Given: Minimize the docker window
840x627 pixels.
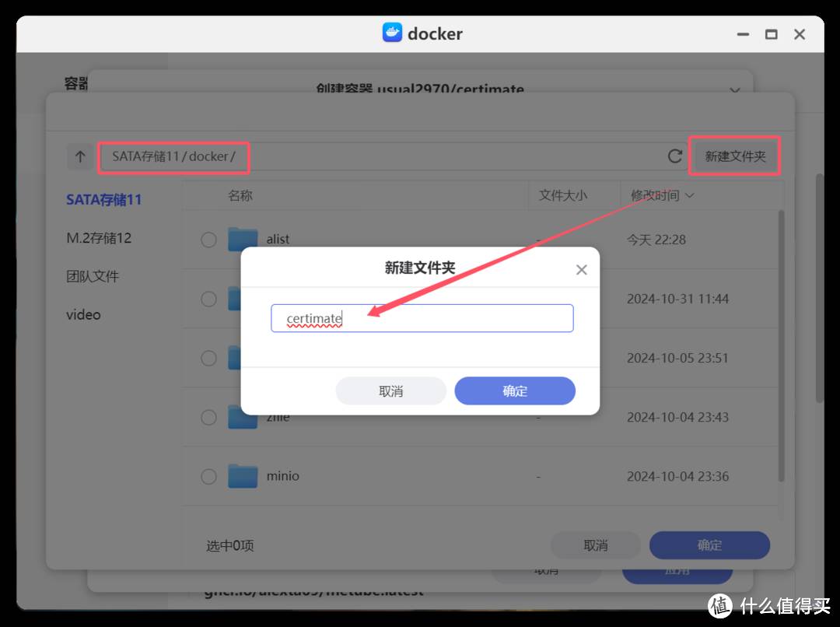Looking at the screenshot, I should tap(743, 34).
